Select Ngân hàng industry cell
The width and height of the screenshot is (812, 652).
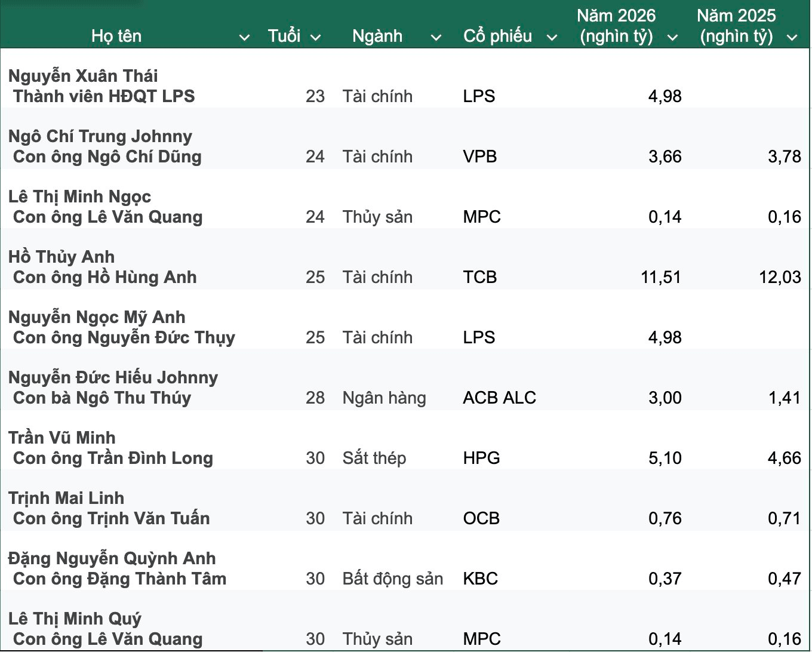point(384,398)
